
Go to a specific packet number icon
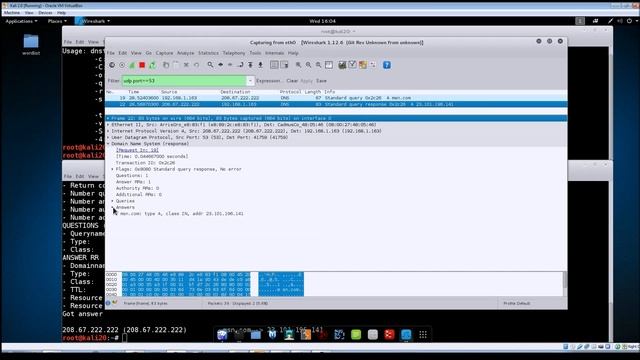240,65
